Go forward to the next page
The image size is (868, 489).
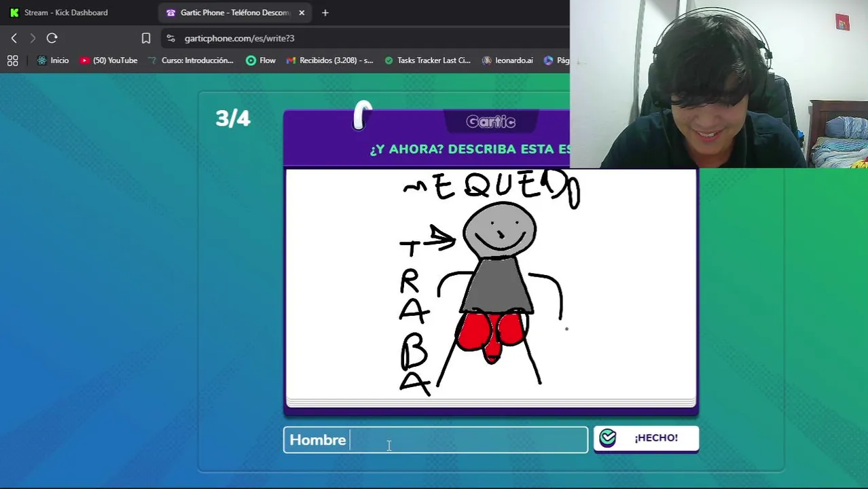pos(33,38)
